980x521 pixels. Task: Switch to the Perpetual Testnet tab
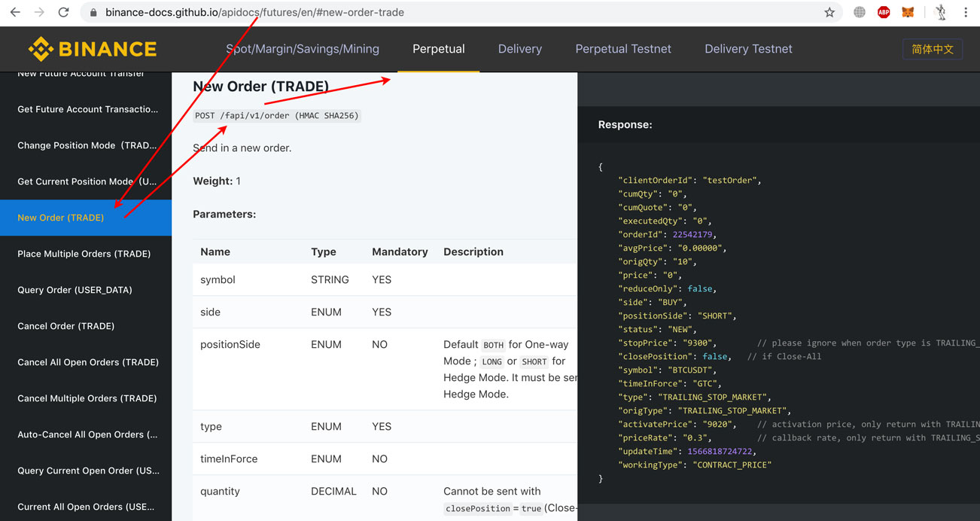click(x=623, y=48)
